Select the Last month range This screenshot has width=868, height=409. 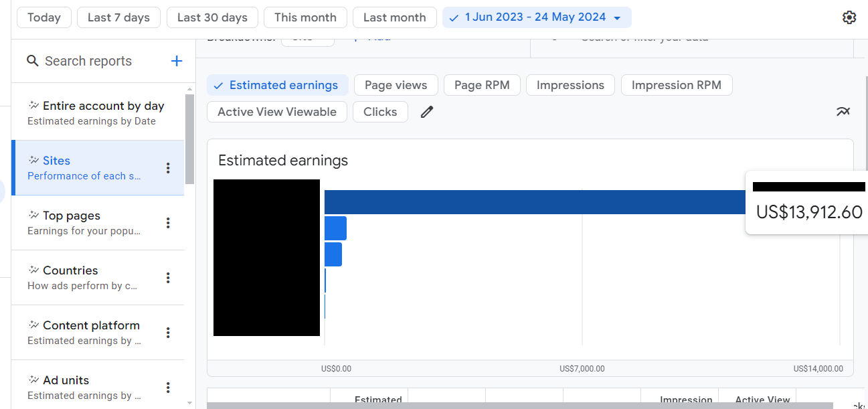pos(394,17)
